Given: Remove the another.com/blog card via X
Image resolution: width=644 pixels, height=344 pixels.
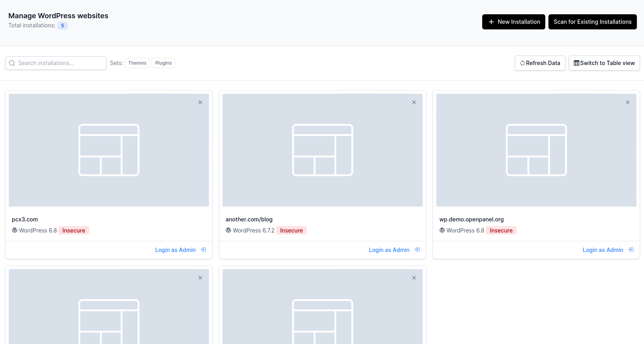Looking at the screenshot, I should coord(414,102).
